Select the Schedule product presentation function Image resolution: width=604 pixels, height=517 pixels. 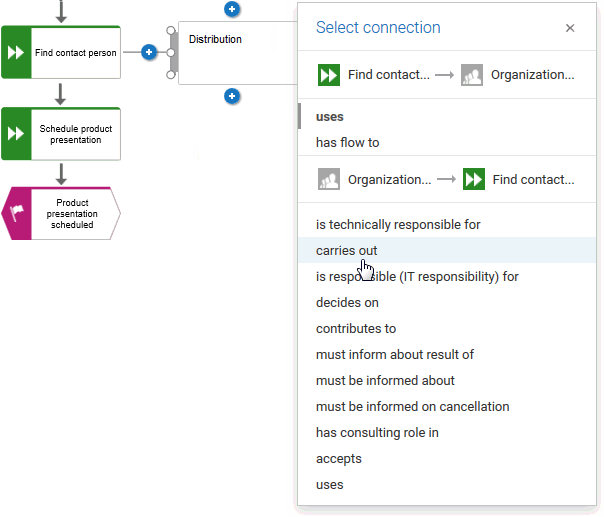pyautogui.click(x=61, y=134)
